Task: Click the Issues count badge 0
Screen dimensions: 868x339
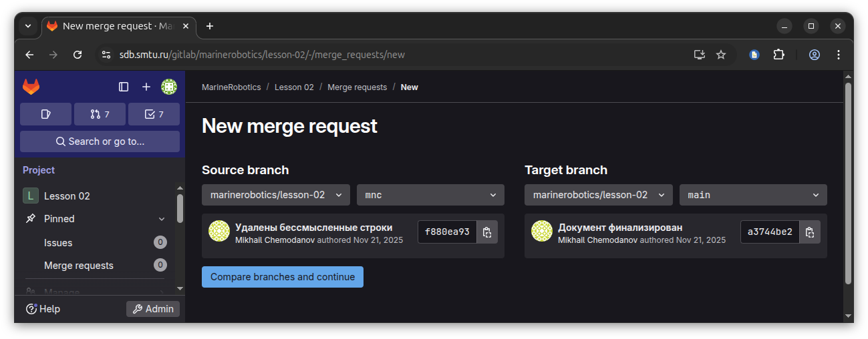Action: point(160,242)
